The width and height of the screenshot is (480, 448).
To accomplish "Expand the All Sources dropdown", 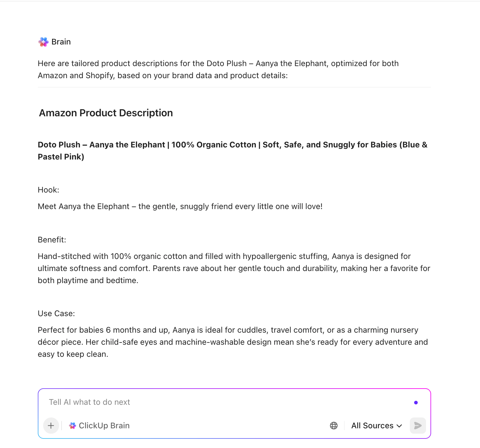I will click(377, 425).
